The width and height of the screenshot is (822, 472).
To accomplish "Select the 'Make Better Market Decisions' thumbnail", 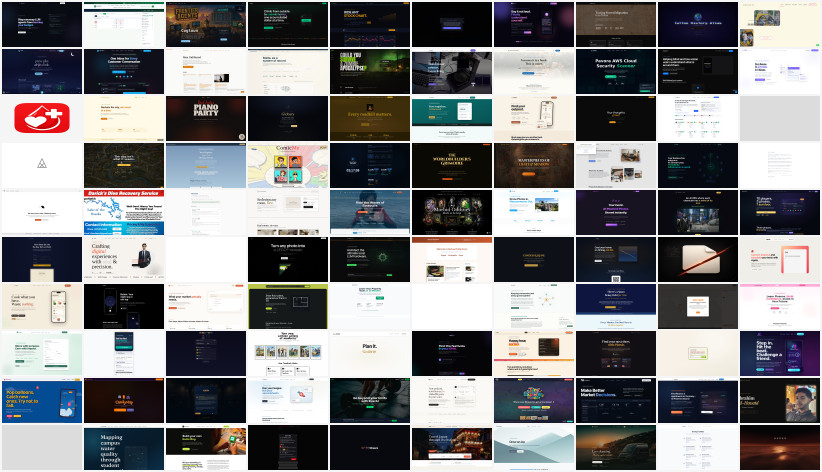I will [x=615, y=401].
